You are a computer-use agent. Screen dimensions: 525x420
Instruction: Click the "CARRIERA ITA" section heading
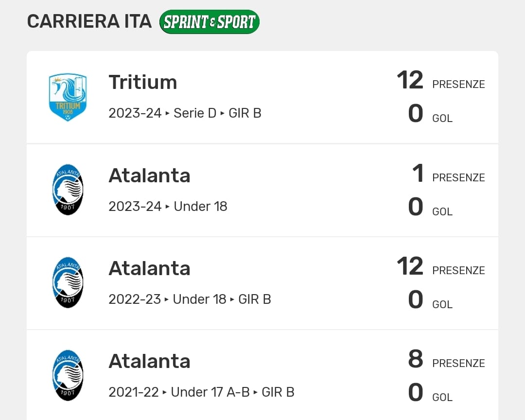pos(89,22)
